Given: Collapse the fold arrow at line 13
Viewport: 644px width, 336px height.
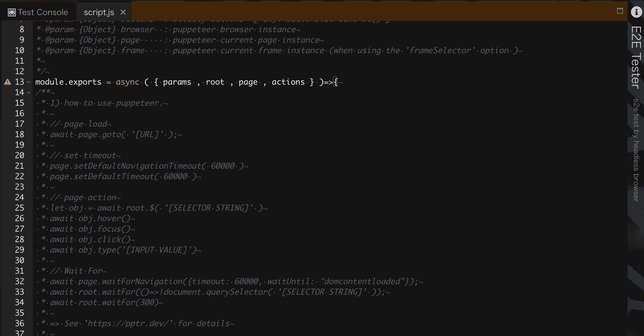Looking at the screenshot, I should 29,82.
